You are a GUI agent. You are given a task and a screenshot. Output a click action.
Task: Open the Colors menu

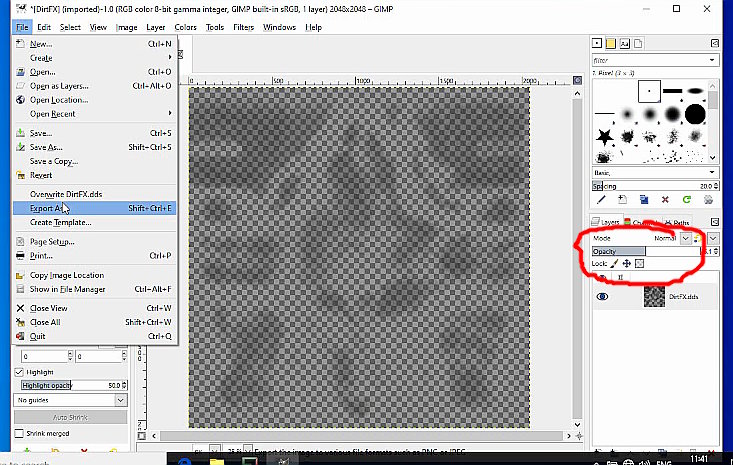186,27
